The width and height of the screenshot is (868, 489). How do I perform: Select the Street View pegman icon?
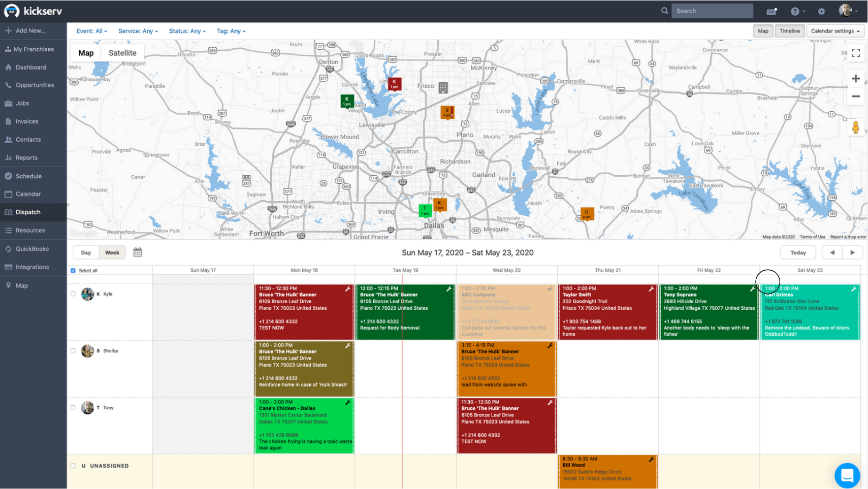tap(856, 127)
